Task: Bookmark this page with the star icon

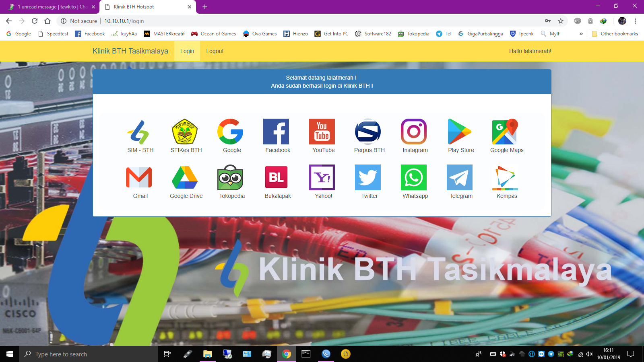Action: pos(561,21)
